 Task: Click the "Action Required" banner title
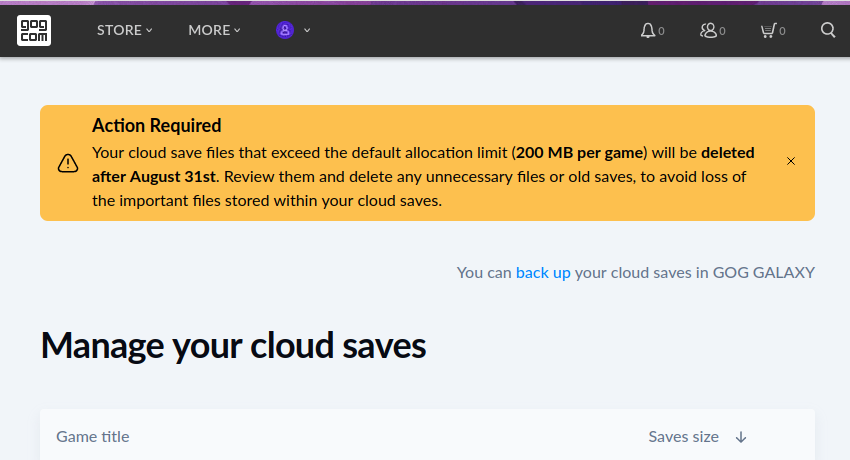pyautogui.click(x=156, y=126)
